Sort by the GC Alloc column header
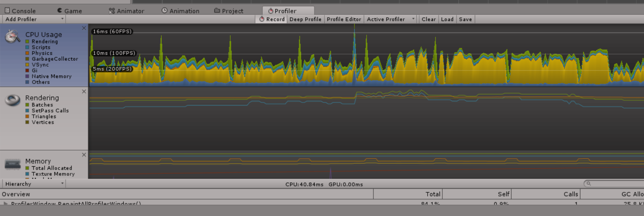 tap(612, 194)
